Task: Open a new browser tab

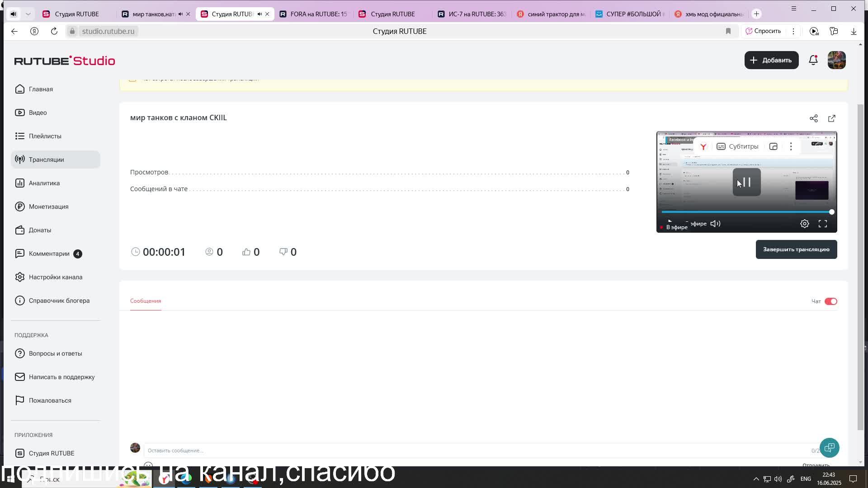Action: 756,14
